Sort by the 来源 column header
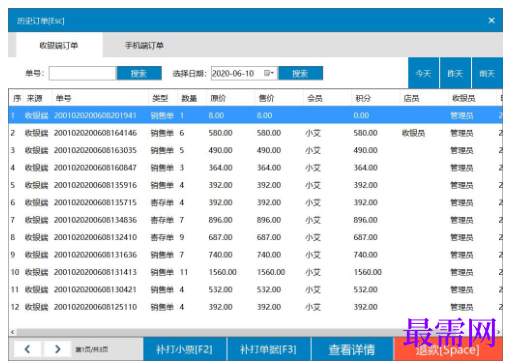515x364 pixels. (x=37, y=98)
